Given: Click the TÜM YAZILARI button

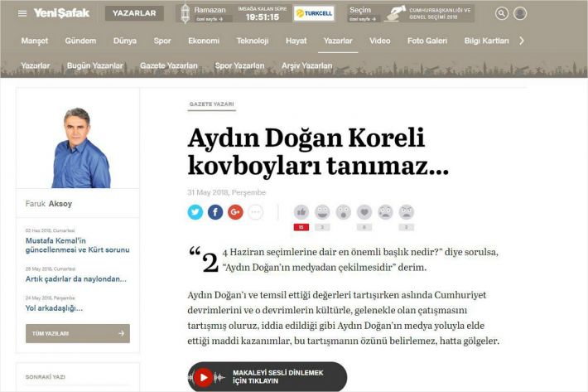Looking at the screenshot, I should 78,333.
